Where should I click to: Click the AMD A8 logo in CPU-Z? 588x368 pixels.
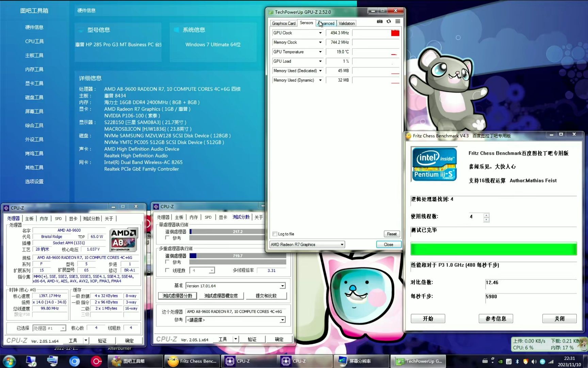(x=124, y=240)
